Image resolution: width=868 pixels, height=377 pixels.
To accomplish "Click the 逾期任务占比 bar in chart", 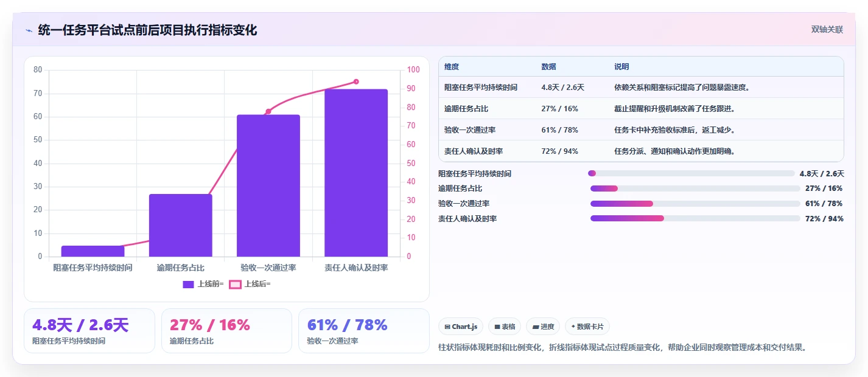I will (x=181, y=226).
